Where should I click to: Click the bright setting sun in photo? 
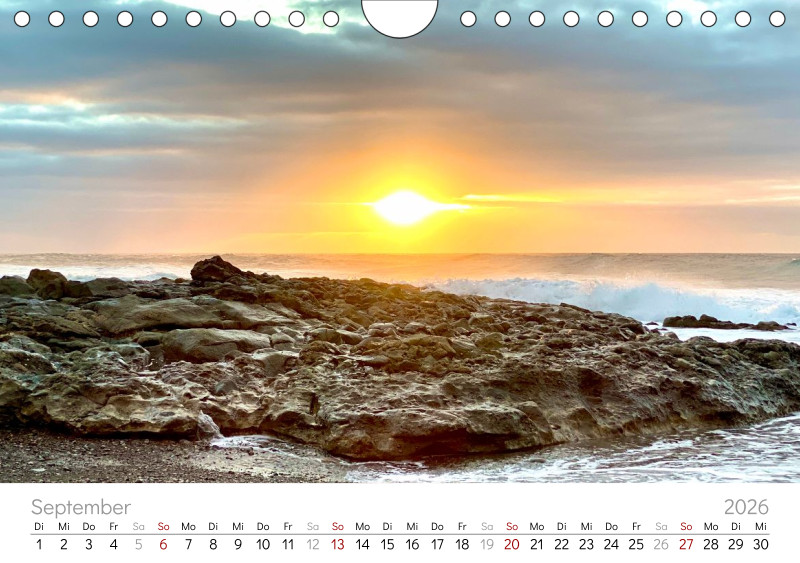click(x=405, y=207)
